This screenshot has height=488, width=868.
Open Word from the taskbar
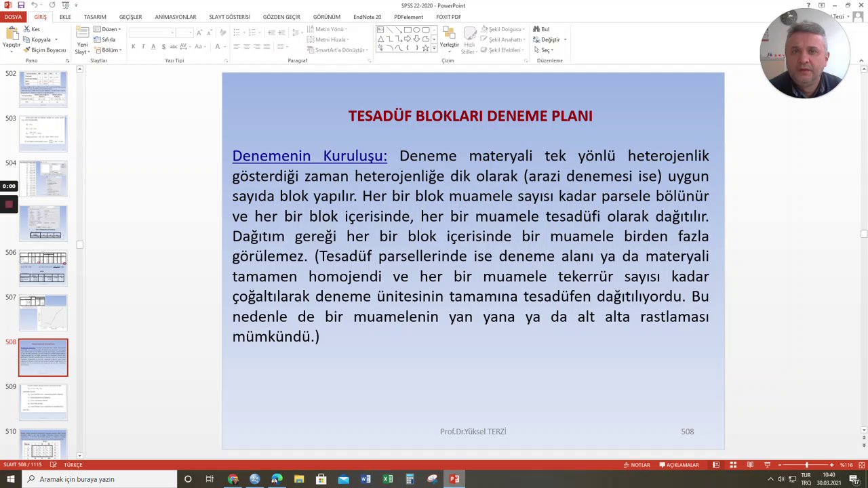point(366,479)
